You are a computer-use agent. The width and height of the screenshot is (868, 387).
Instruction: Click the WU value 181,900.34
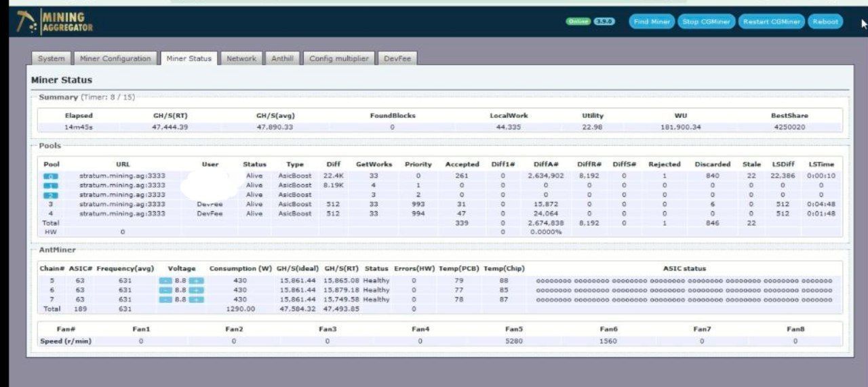pos(680,127)
